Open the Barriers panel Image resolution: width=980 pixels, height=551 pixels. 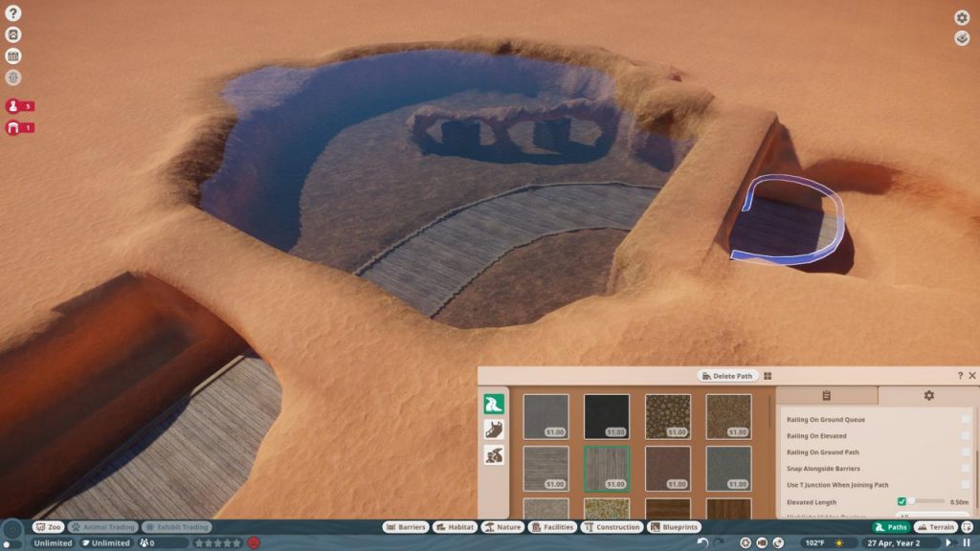tap(406, 526)
